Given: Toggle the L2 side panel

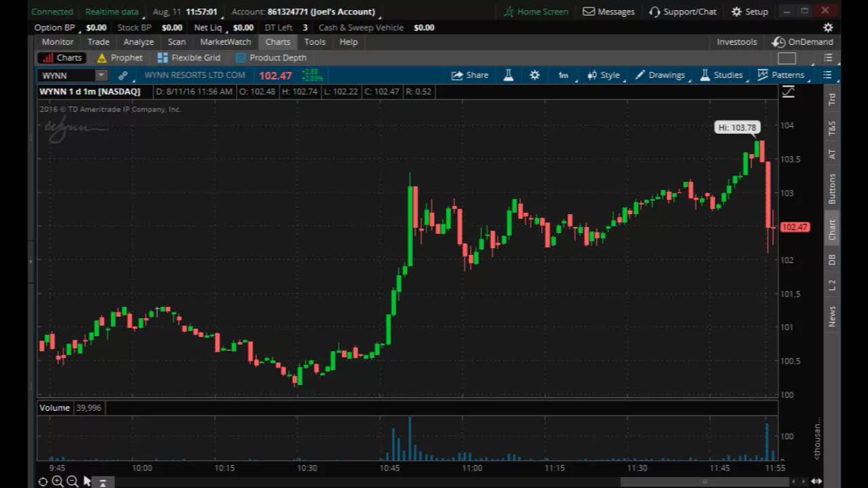Looking at the screenshot, I should point(832,285).
